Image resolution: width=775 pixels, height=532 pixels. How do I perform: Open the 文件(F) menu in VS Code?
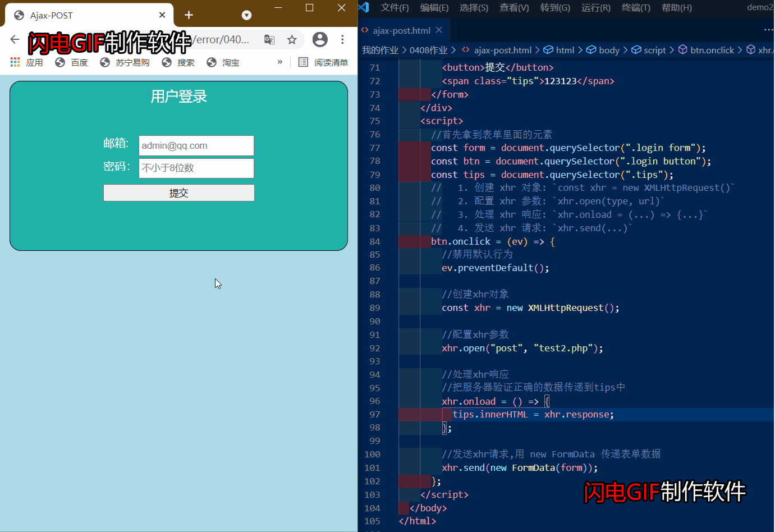tap(395, 7)
